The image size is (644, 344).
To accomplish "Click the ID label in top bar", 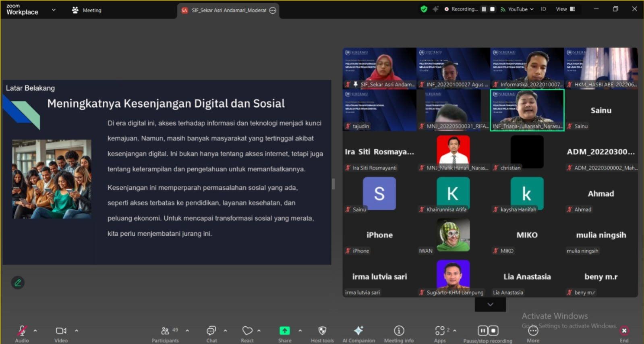I will (543, 9).
